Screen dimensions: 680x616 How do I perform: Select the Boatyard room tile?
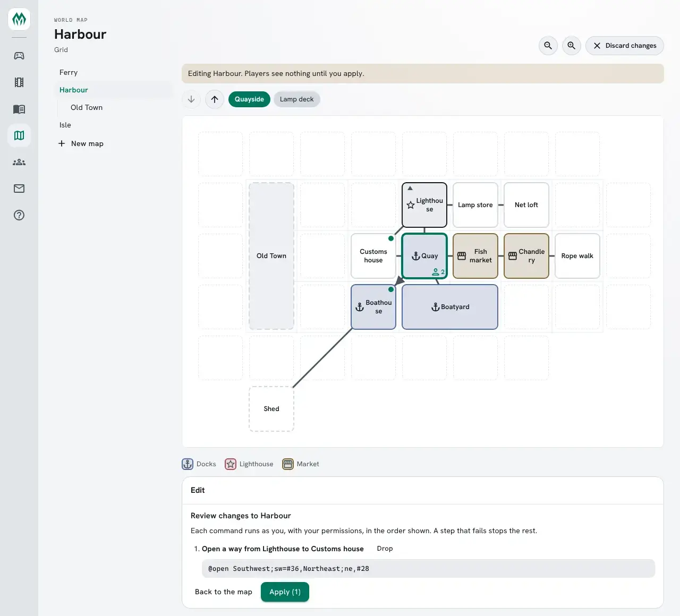[x=450, y=307]
